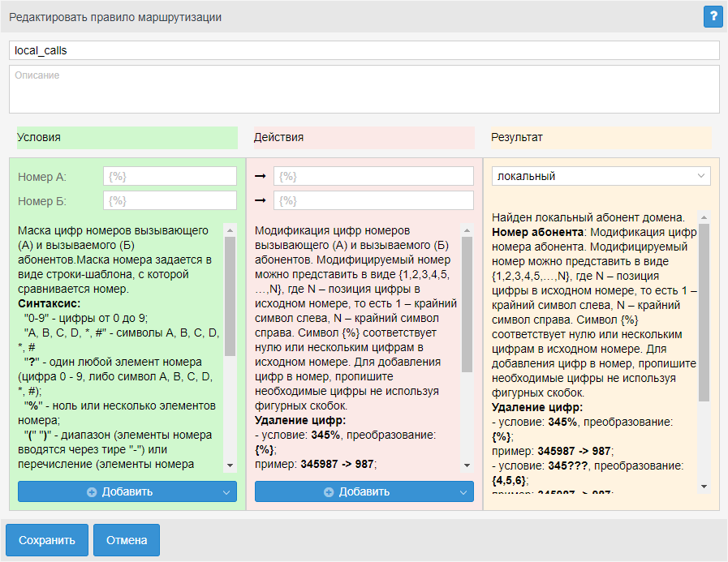Expand the Conditions add button dropdown arrow

pos(226,491)
